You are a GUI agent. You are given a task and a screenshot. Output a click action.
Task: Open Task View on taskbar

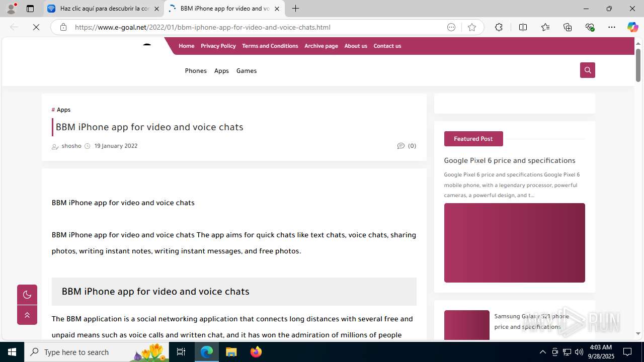[181, 352]
